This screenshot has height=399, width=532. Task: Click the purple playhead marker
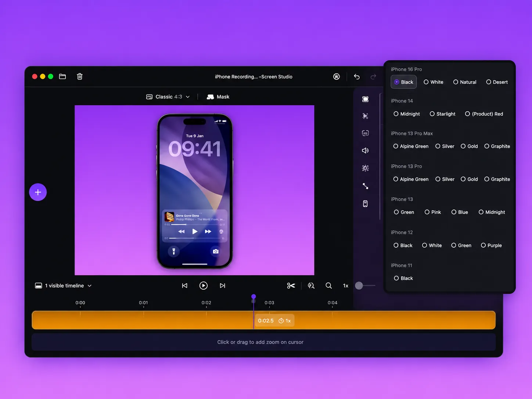pos(254,297)
